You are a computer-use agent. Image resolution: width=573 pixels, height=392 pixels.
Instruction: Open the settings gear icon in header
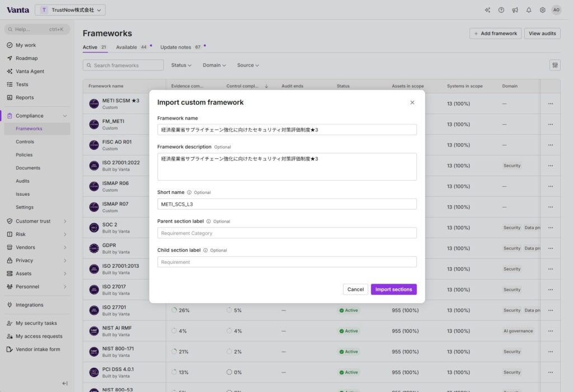[542, 10]
